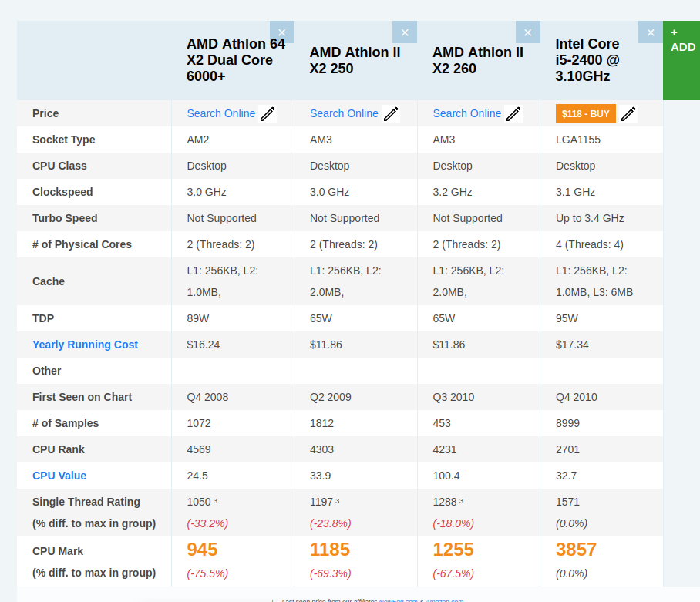Viewport: 700px width, 602px height.
Task: Open Search Online for Athlon 64 X2 6000+
Action: click(x=221, y=113)
